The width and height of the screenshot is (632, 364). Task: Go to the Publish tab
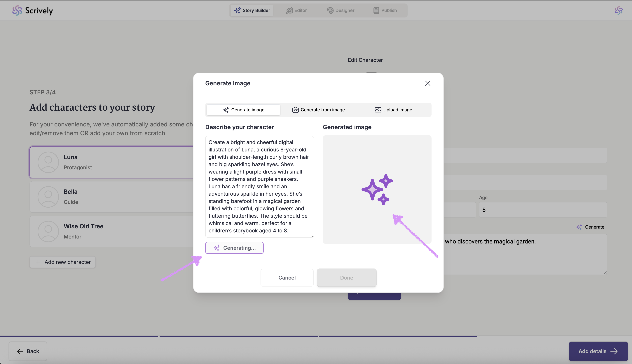click(385, 10)
